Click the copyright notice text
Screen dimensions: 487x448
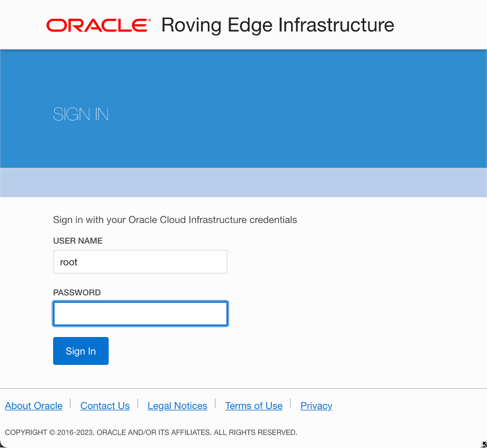click(150, 432)
